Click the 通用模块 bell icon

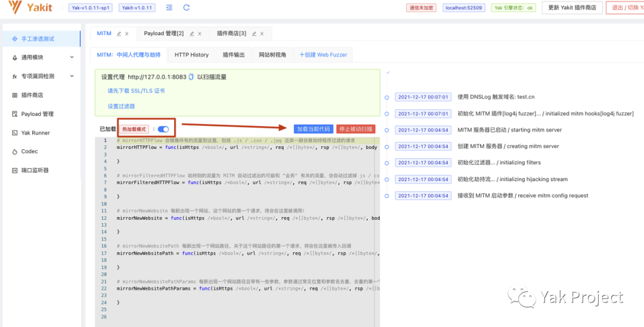point(15,58)
